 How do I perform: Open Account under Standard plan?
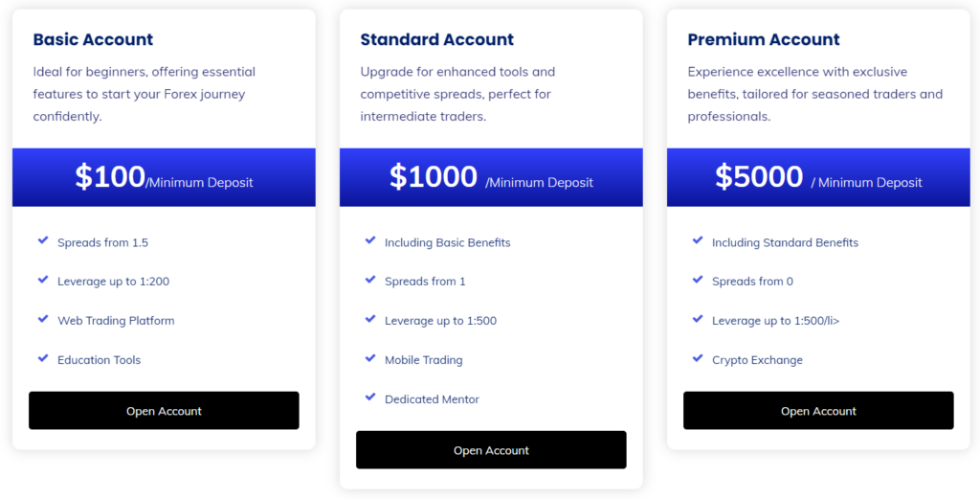pyautogui.click(x=491, y=450)
